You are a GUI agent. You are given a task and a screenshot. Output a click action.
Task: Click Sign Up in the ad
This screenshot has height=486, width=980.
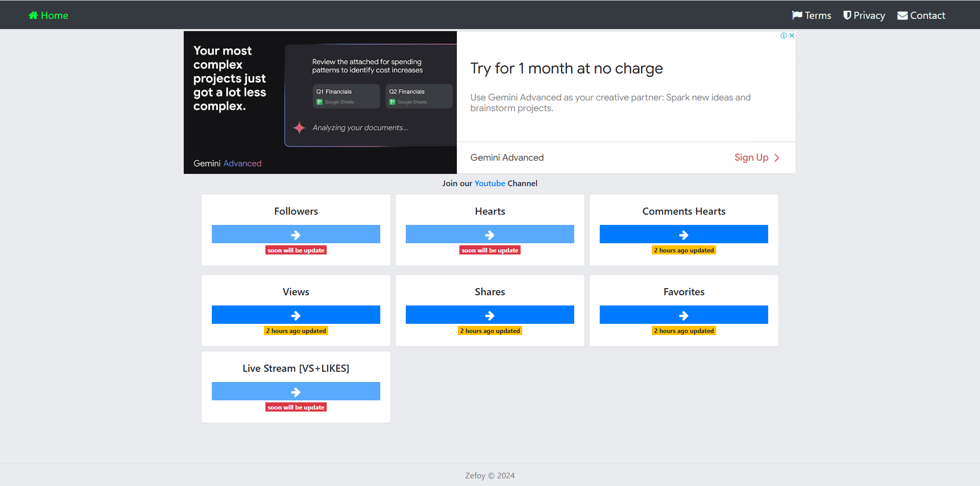751,158
